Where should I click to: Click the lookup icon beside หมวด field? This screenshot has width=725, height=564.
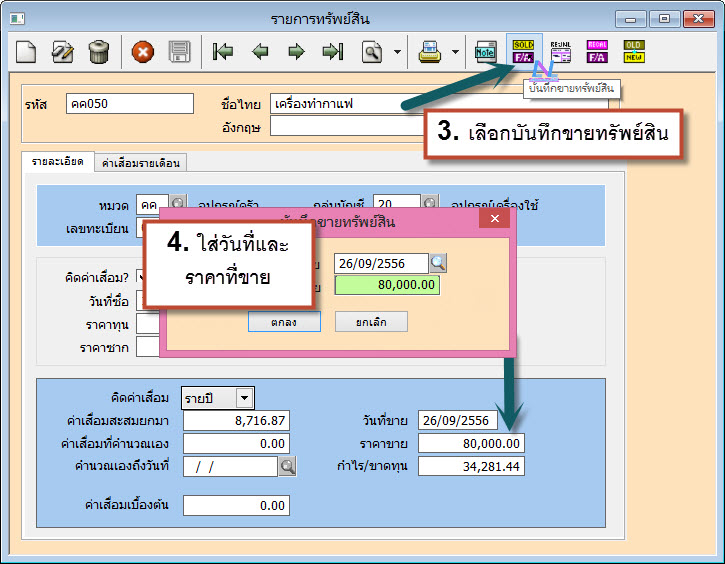(178, 203)
